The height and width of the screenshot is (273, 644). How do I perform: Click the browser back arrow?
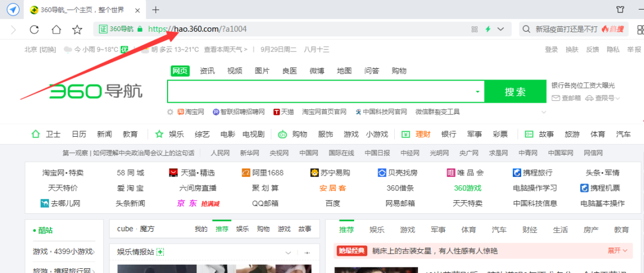pos(13,29)
